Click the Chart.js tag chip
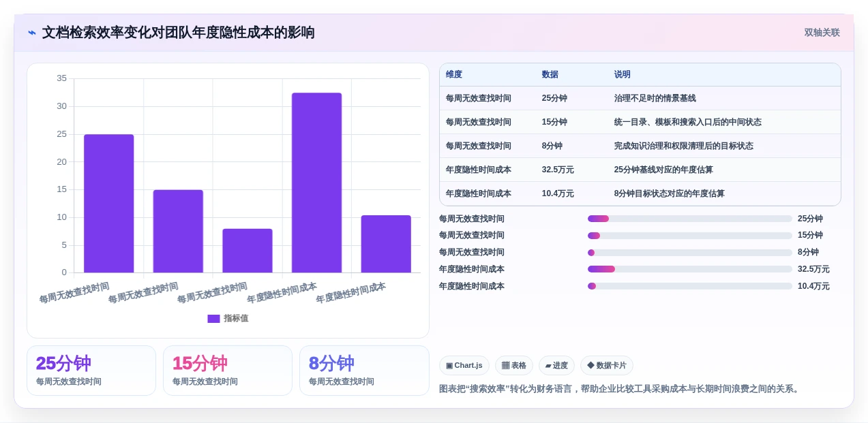The image size is (868, 423). [x=464, y=366]
